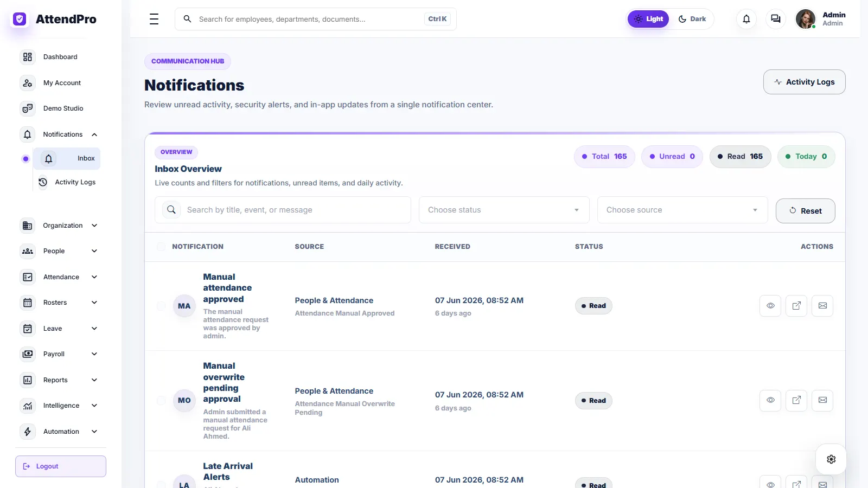Click the Activity Logs history icon in sidebar

click(43, 182)
